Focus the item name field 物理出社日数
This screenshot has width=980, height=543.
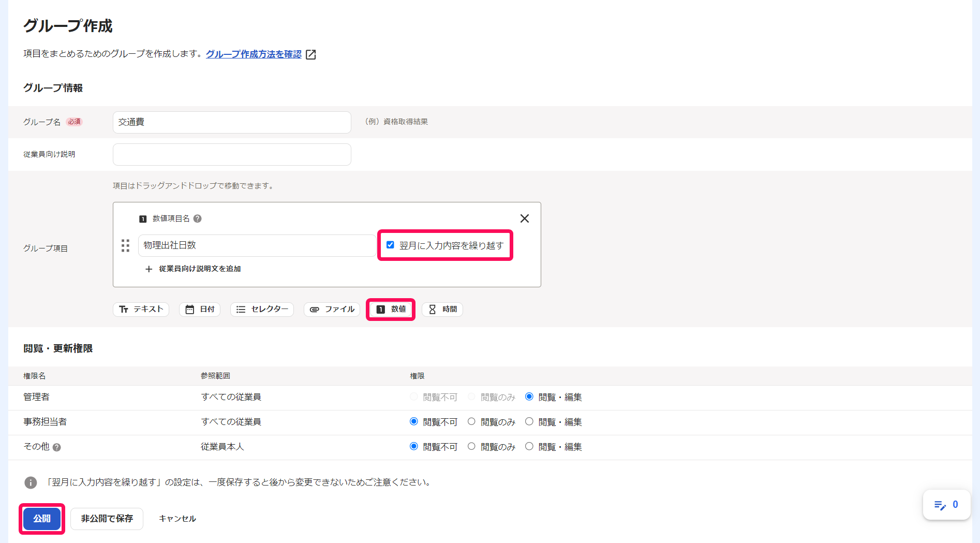(x=257, y=245)
